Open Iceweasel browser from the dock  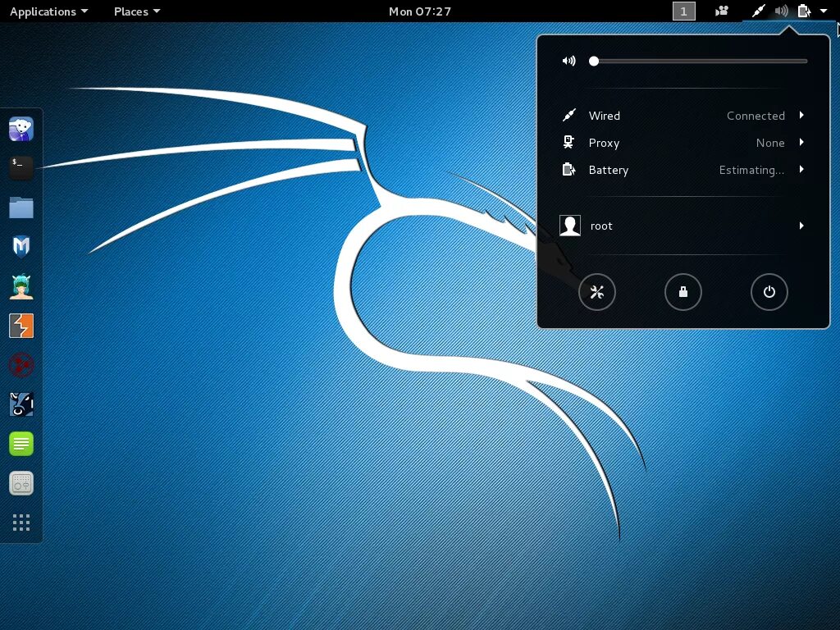(21, 129)
